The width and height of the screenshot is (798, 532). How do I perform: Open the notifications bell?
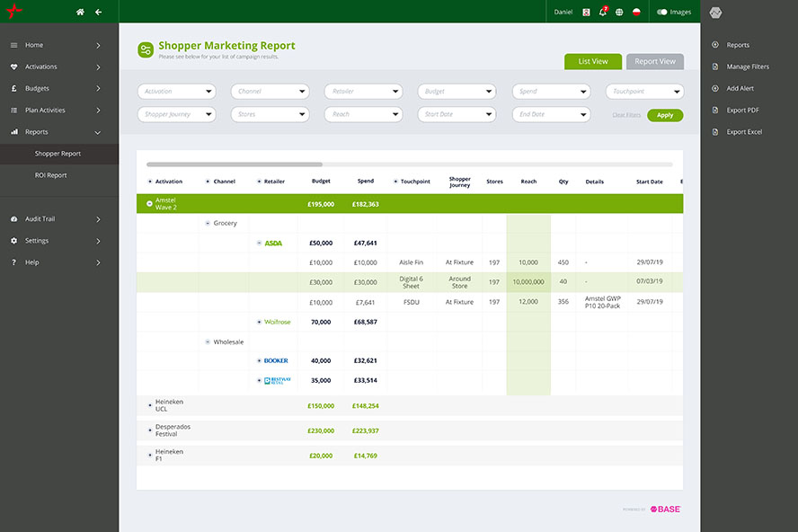point(602,12)
